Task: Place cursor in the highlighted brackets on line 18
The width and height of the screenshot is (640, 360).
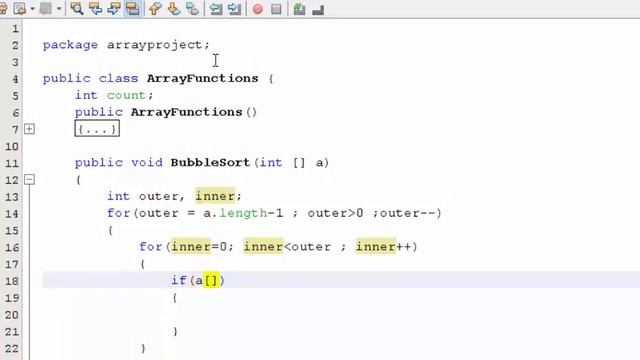Action: coord(211,280)
